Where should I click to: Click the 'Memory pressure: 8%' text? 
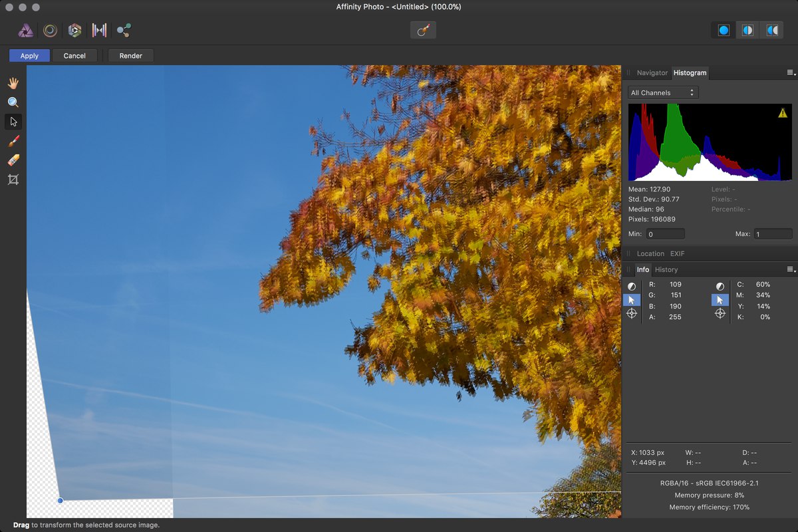click(x=709, y=495)
